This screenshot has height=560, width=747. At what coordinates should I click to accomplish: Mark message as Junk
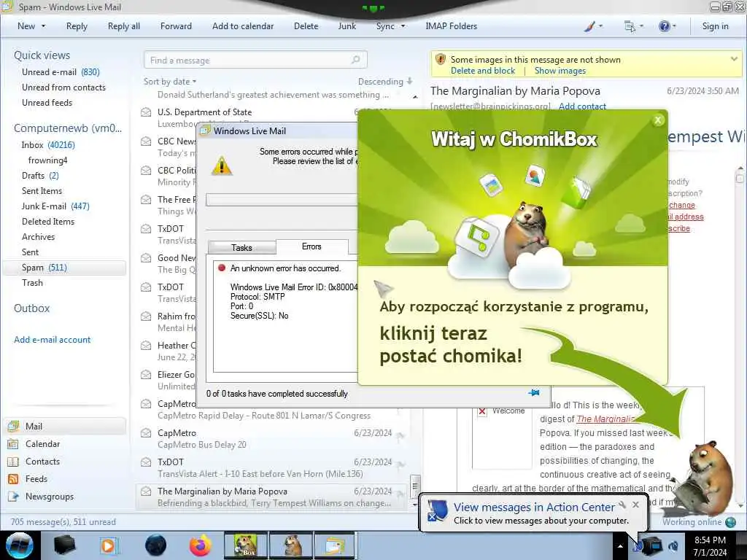(x=347, y=26)
